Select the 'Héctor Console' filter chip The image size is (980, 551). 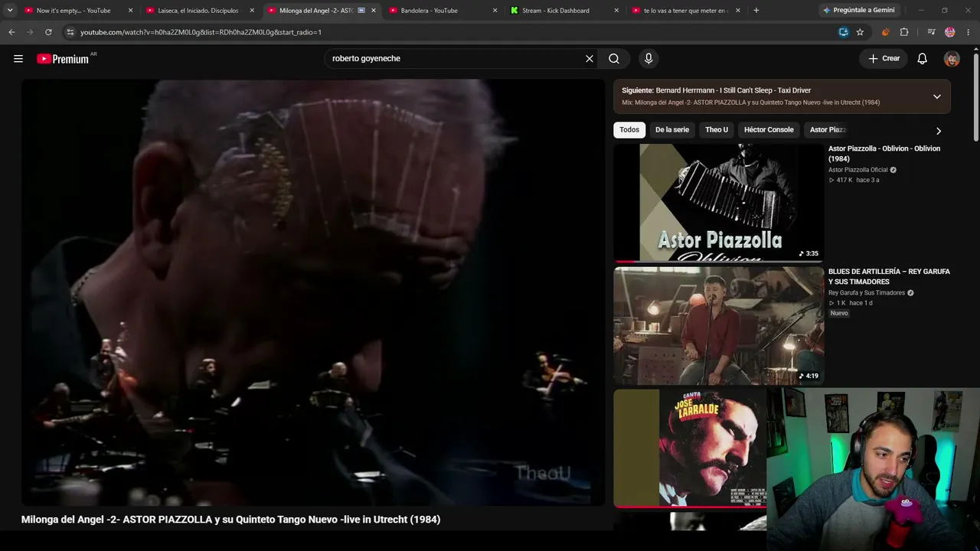click(769, 130)
